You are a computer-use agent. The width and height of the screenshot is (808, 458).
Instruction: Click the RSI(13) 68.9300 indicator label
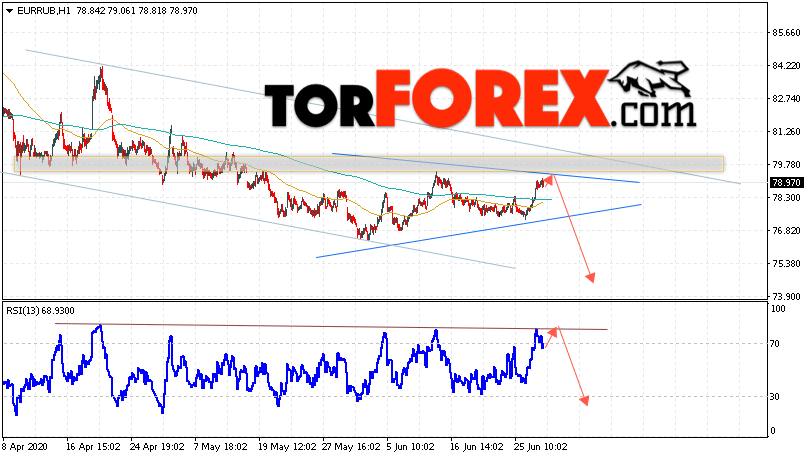[40, 311]
